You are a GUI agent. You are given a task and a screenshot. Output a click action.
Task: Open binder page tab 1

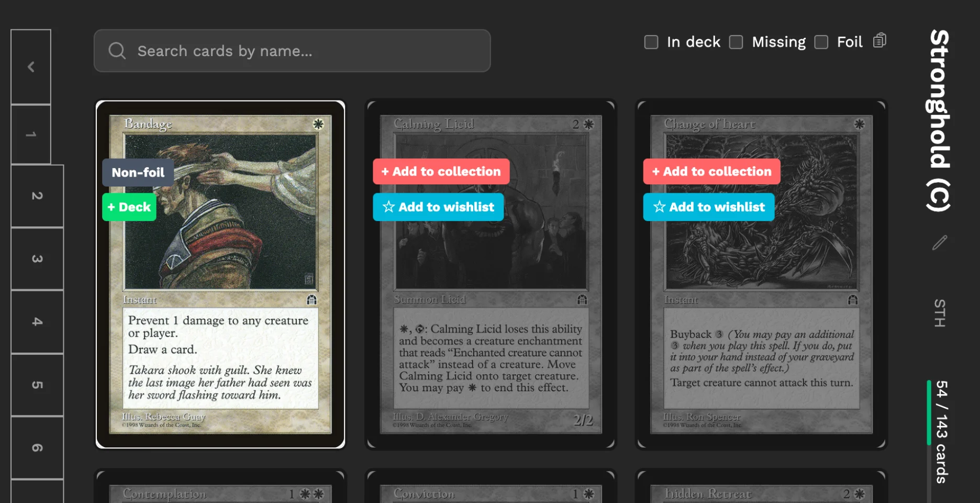pos(31,134)
